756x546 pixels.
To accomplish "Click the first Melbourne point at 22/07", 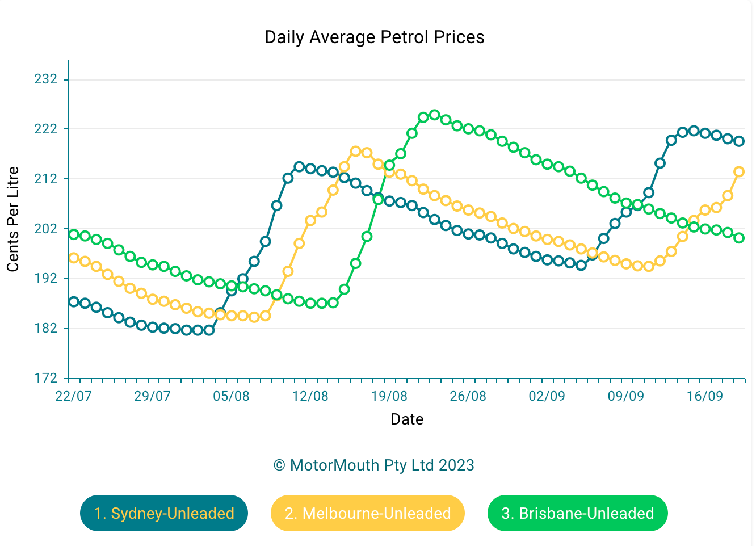I will [74, 258].
